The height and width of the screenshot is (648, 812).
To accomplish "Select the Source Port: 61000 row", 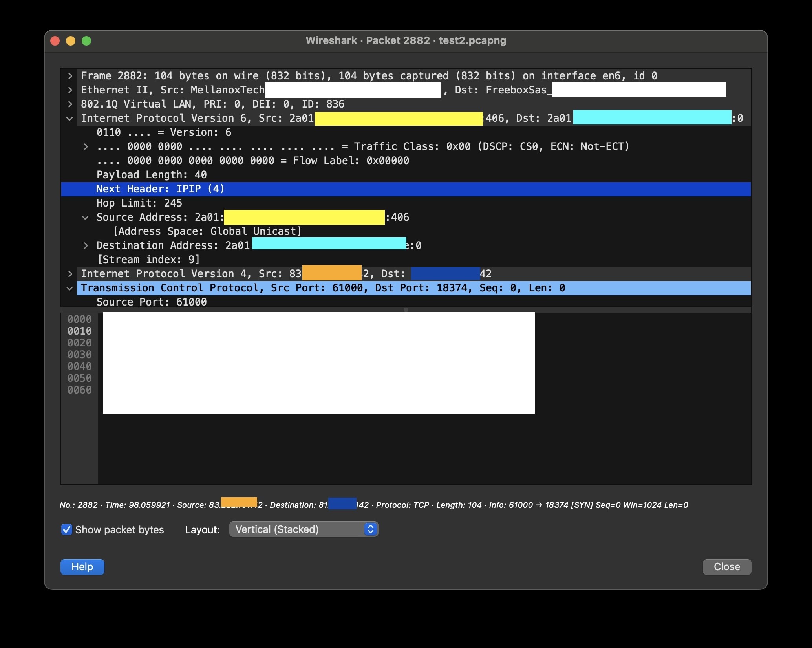I will click(x=406, y=302).
